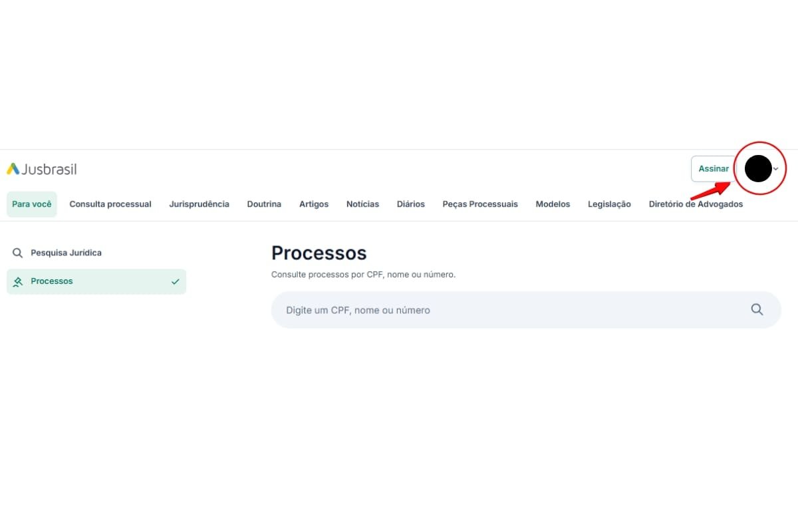Select Modelos in the navigation bar
The height and width of the screenshot is (532, 798).
(x=553, y=204)
